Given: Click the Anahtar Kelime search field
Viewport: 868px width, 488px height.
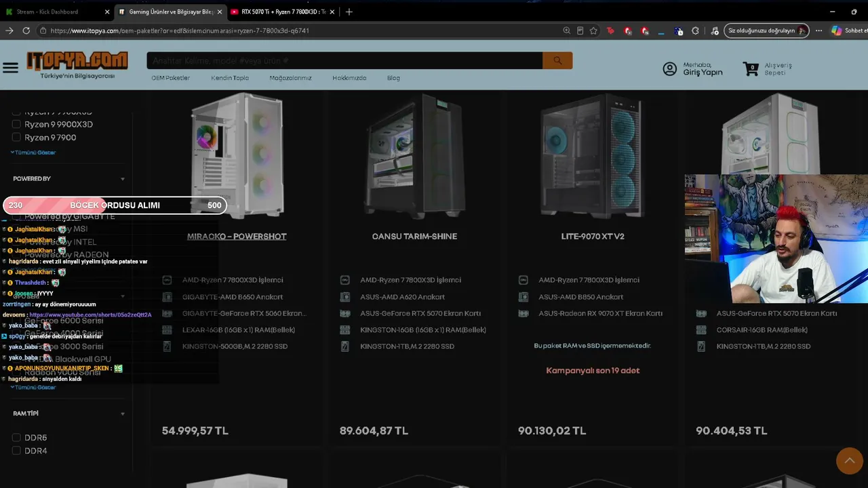Looking at the screenshot, I should click(x=344, y=60).
